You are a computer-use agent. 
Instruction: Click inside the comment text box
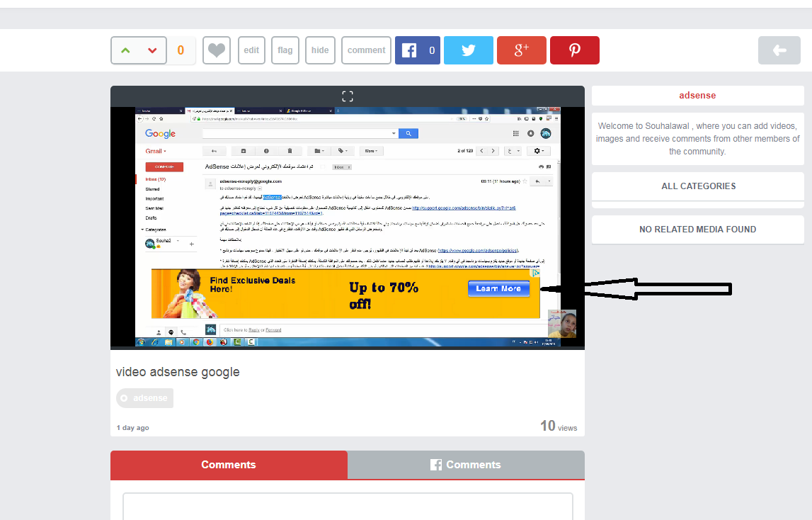(348, 507)
